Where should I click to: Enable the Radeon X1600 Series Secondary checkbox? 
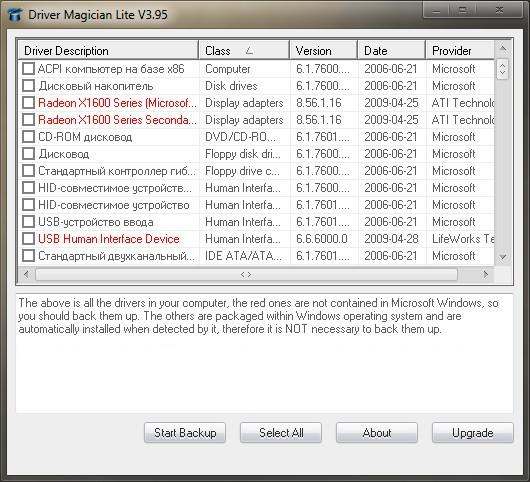(x=28, y=119)
